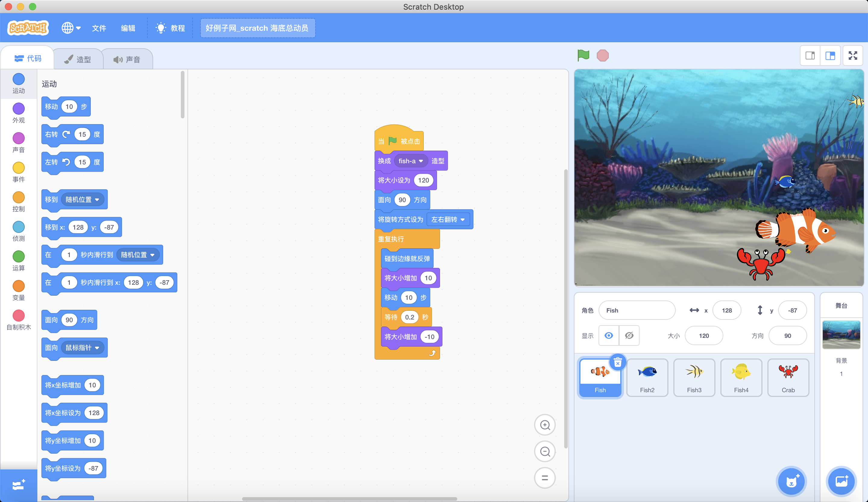Click the 碰到边缘就反弹 block in script
868x502 pixels.
coord(407,259)
